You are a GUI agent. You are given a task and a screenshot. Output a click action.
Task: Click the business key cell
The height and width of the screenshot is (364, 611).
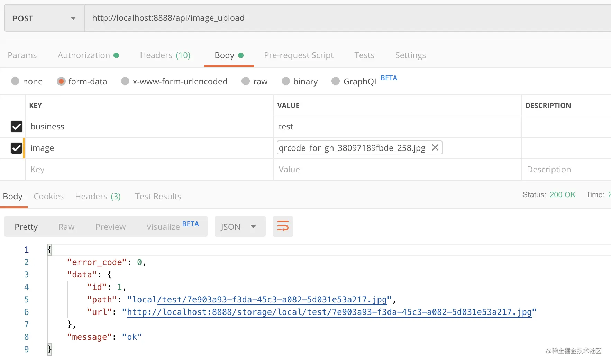pos(149,127)
